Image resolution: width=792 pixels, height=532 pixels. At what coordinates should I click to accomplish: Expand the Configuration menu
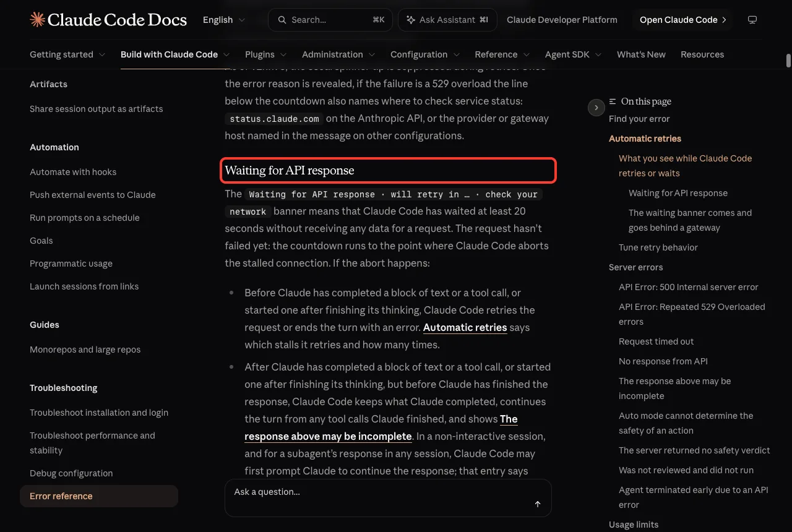(x=425, y=54)
